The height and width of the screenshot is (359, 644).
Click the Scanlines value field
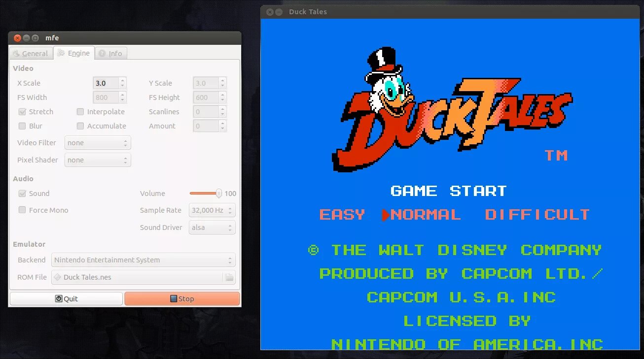click(x=206, y=112)
